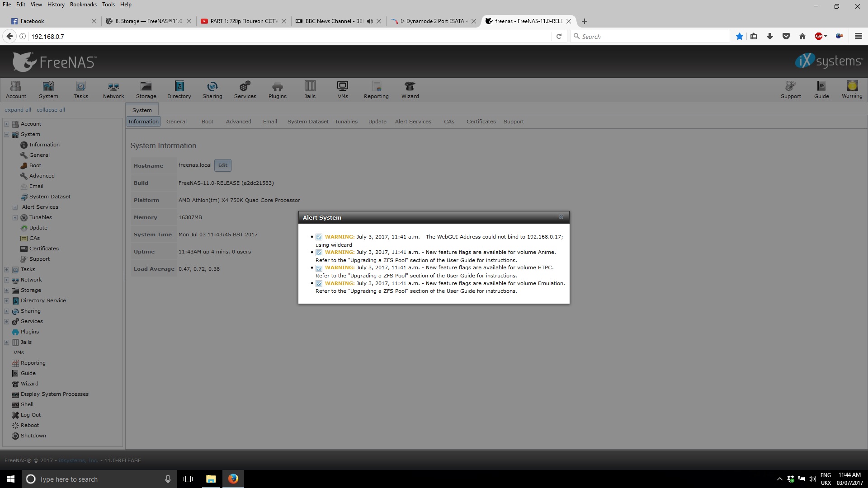The image size is (868, 488).
Task: Open the Plugins toolbar icon
Action: 277,89
